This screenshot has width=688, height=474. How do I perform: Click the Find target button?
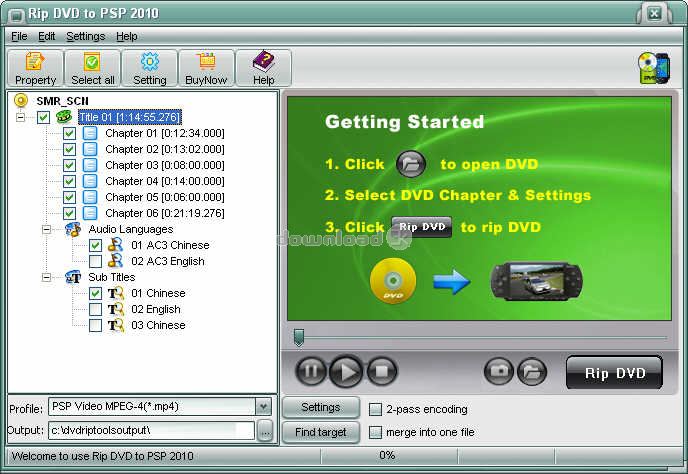[x=321, y=432]
